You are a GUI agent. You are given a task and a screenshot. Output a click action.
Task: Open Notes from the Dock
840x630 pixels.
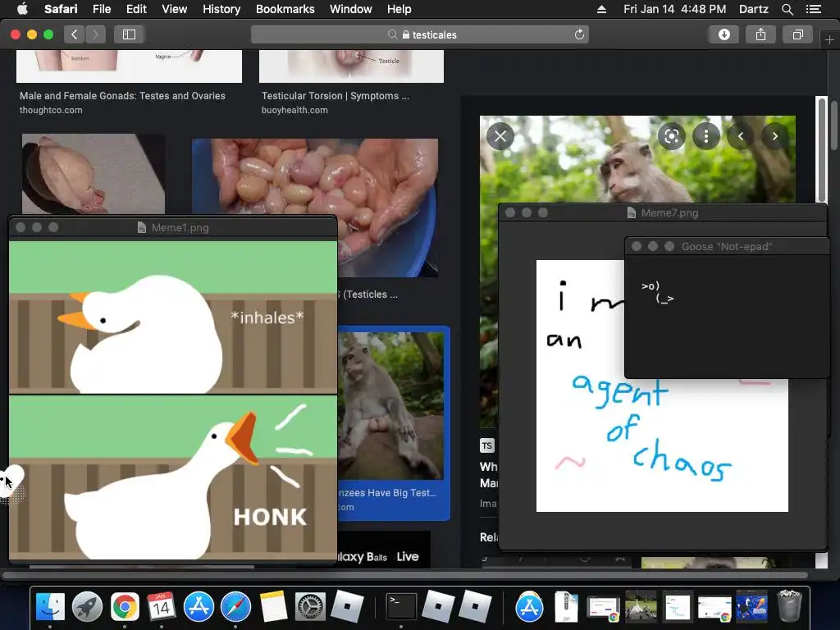273,607
